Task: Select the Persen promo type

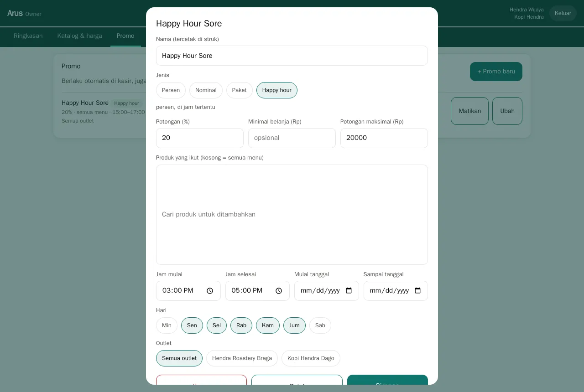Action: click(171, 90)
